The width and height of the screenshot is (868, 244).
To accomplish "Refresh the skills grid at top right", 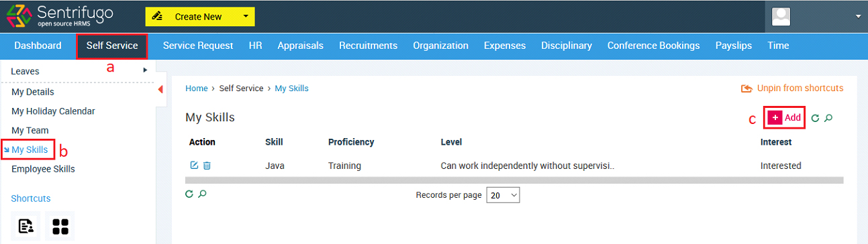I will click(x=815, y=118).
